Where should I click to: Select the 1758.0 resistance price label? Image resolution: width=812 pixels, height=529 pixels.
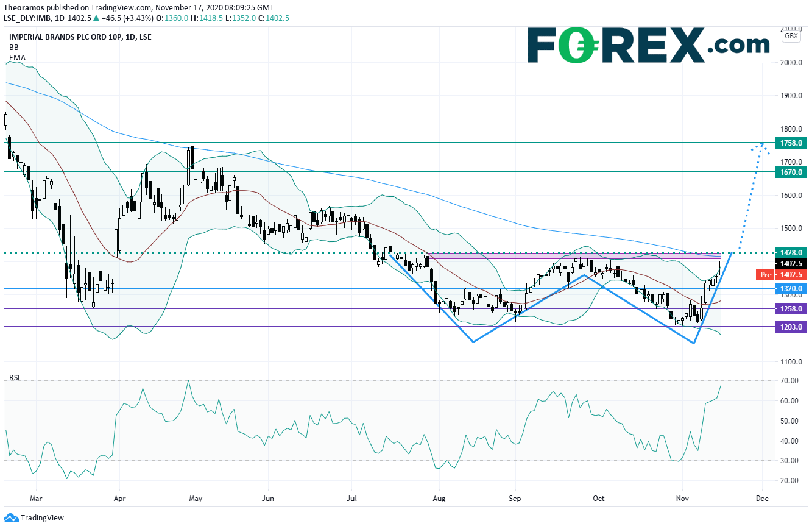point(794,143)
